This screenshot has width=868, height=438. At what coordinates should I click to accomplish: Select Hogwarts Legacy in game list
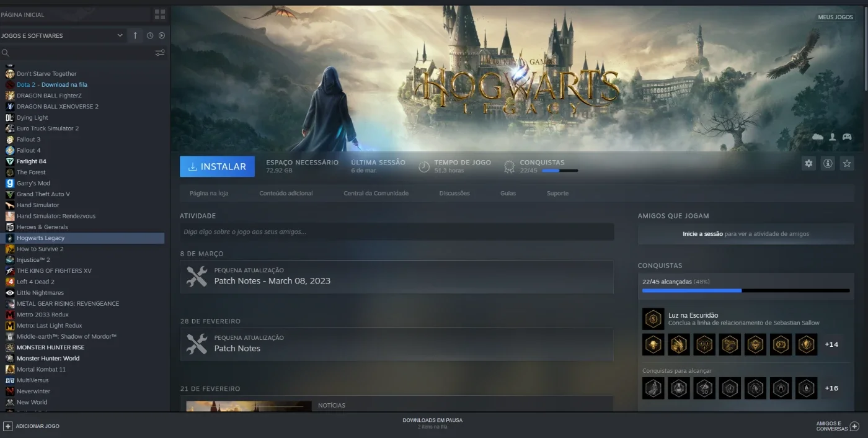(x=84, y=238)
